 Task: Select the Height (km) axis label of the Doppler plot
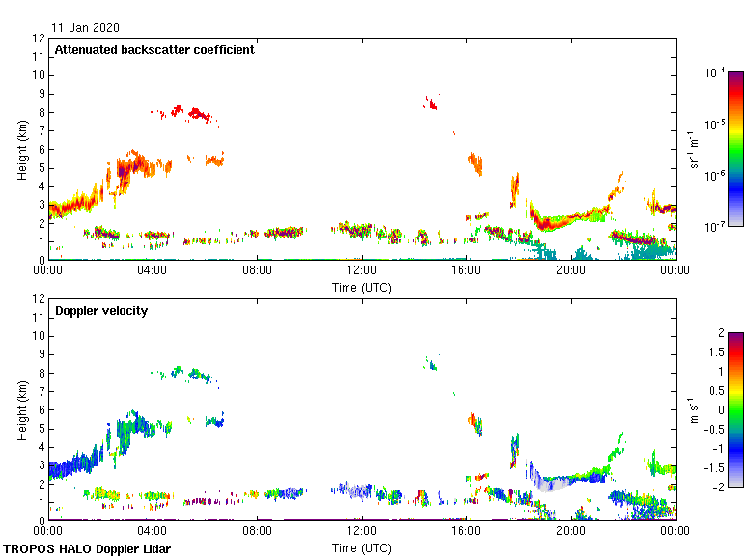tap(21, 410)
